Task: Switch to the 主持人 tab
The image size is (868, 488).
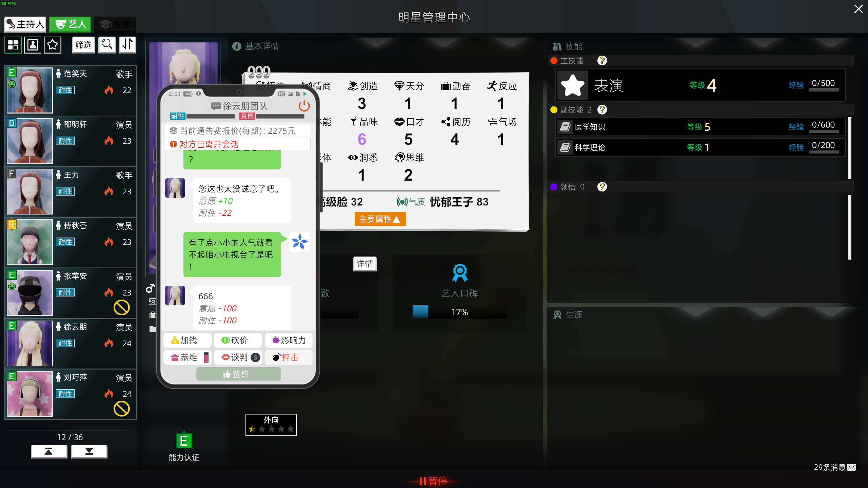Action: 25,24
